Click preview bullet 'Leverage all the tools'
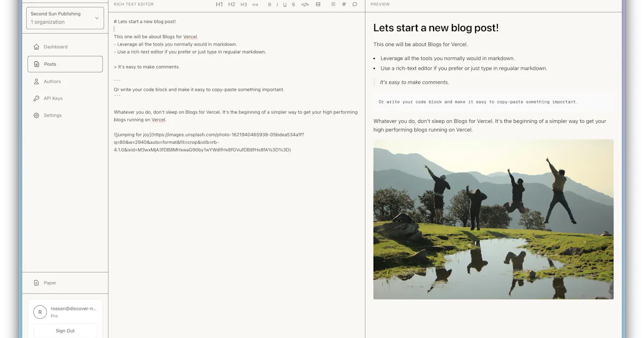 (448, 58)
